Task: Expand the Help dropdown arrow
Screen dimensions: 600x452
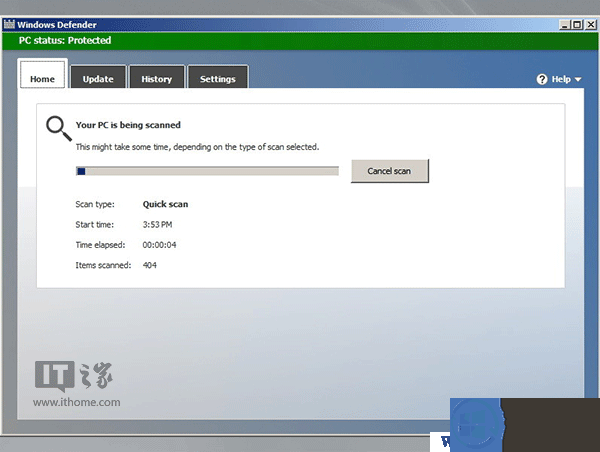Action: point(578,80)
